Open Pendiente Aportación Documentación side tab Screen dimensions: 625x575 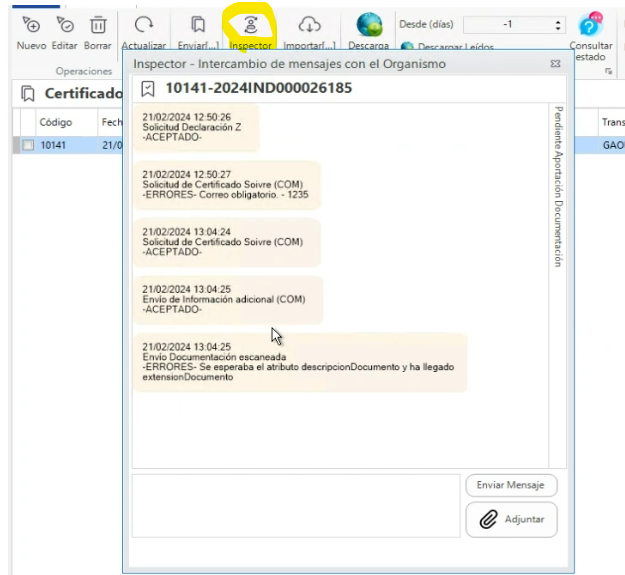pyautogui.click(x=558, y=185)
